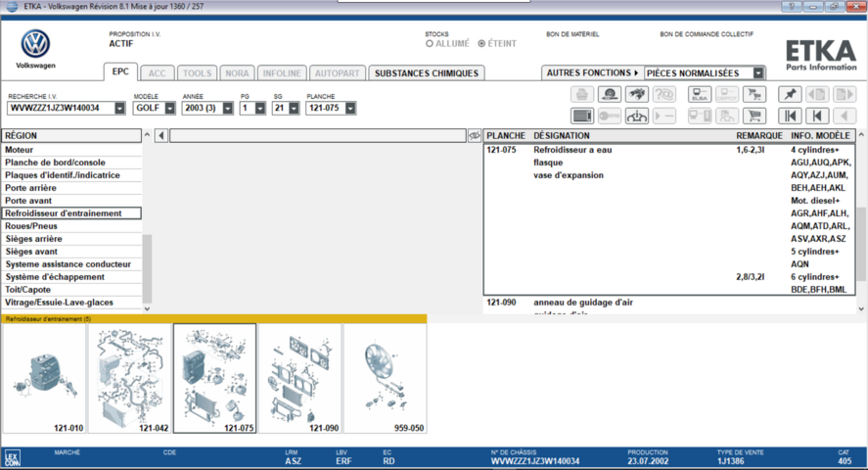Open the SG dropdown
The image size is (868, 470).
(x=294, y=108)
